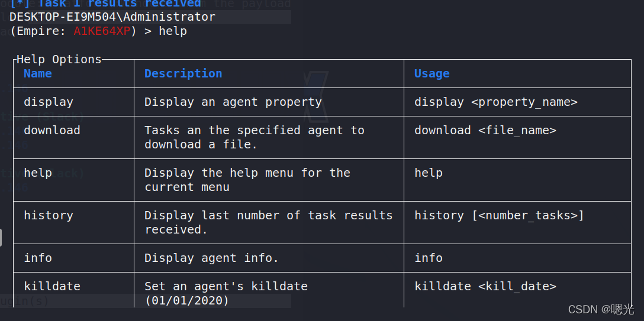Viewport: 644px width, 321px height.
Task: Click usage text "display <property_name>"
Action: [495, 102]
